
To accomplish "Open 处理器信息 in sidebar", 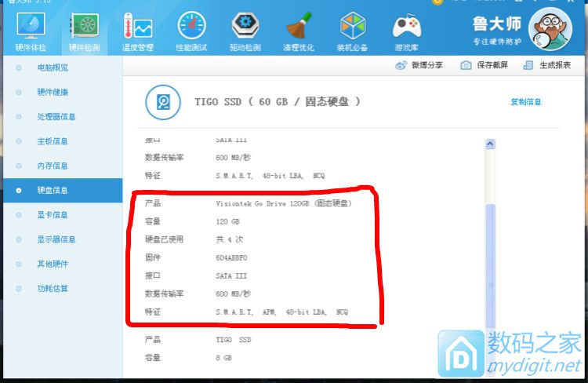I will coord(56,117).
